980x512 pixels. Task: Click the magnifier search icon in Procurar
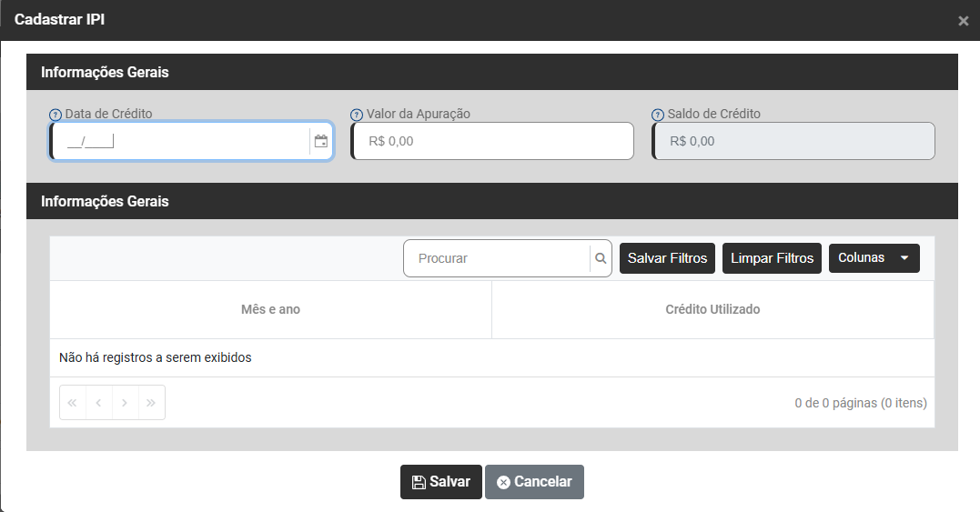point(601,258)
